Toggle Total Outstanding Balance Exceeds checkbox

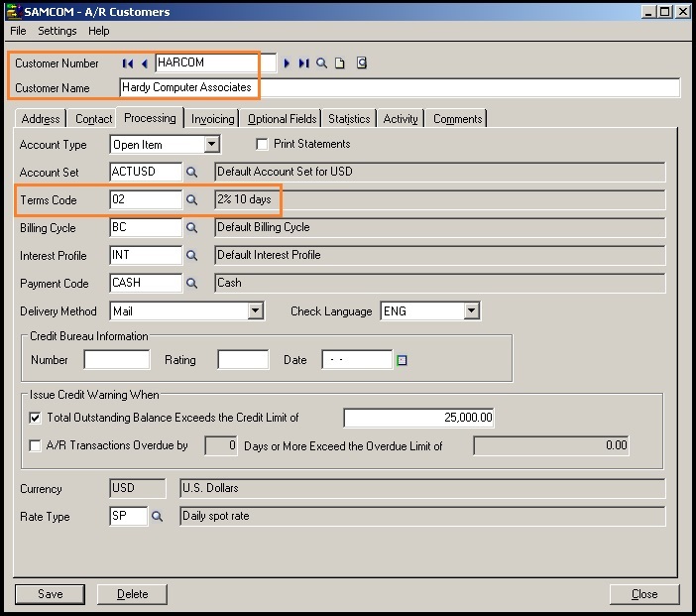tap(37, 418)
